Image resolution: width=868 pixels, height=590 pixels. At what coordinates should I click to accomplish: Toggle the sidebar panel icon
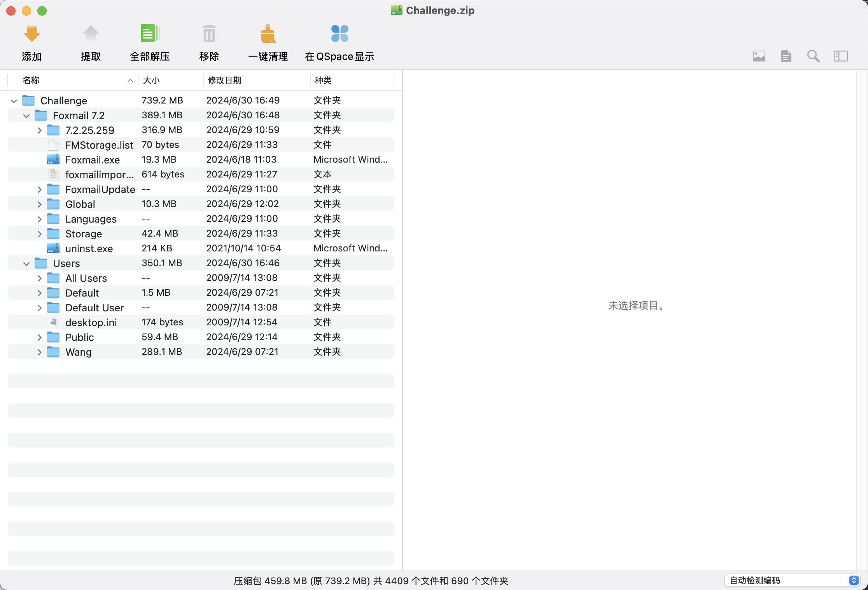(840, 56)
